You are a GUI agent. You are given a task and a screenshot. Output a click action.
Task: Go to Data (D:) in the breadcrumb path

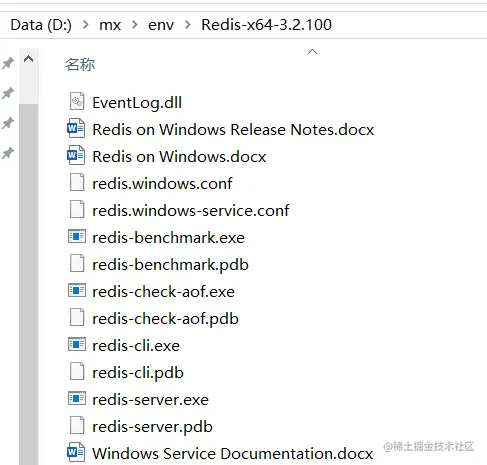(41, 25)
